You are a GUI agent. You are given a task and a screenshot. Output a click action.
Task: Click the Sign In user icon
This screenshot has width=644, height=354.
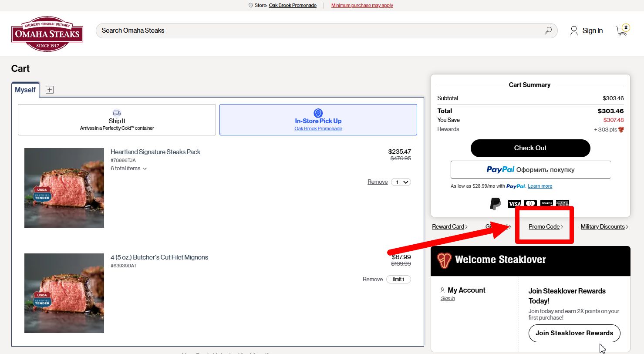point(574,30)
